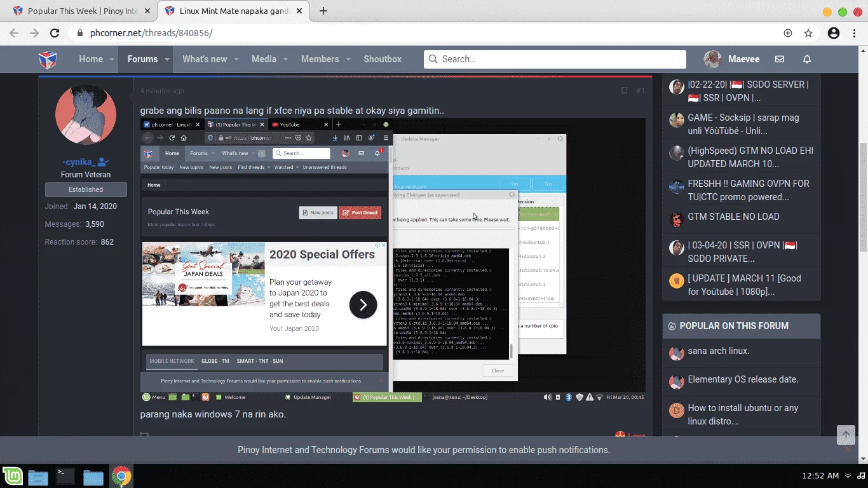Open the Home nav item
Viewport: 868px width, 488px height.
91,59
